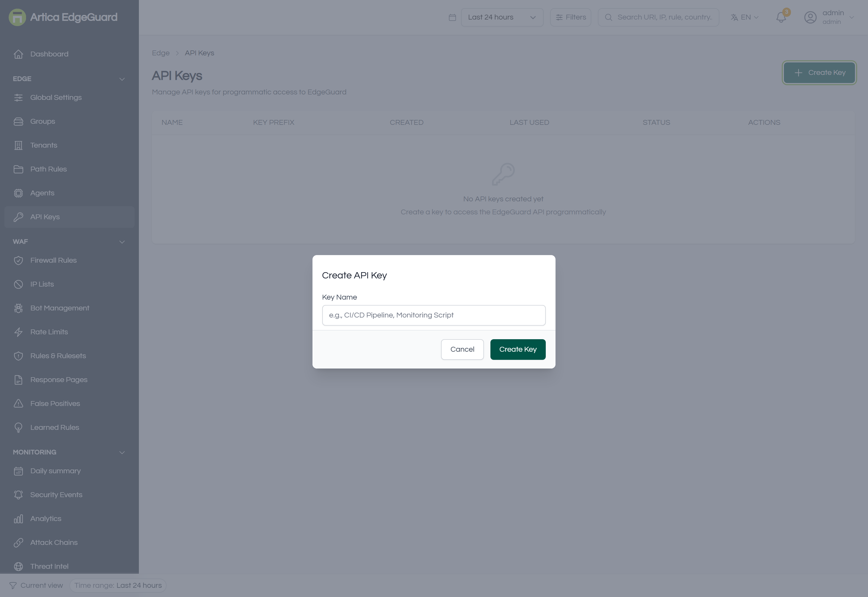Open Rules & Rulesets page
The width and height of the screenshot is (868, 597).
tap(69, 356)
